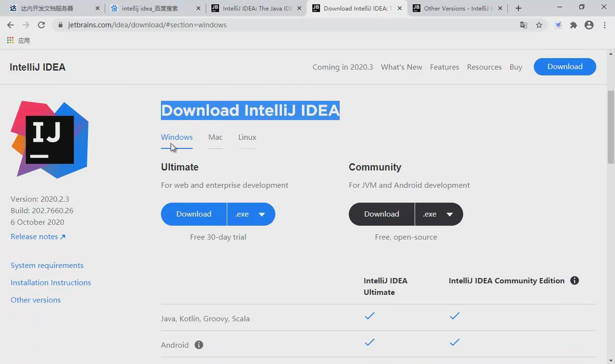This screenshot has height=364, width=615.
Task: Close the Other Versions tab
Action: (500, 8)
